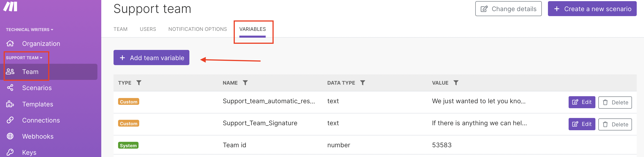Open the Organization home icon

[x=10, y=43]
